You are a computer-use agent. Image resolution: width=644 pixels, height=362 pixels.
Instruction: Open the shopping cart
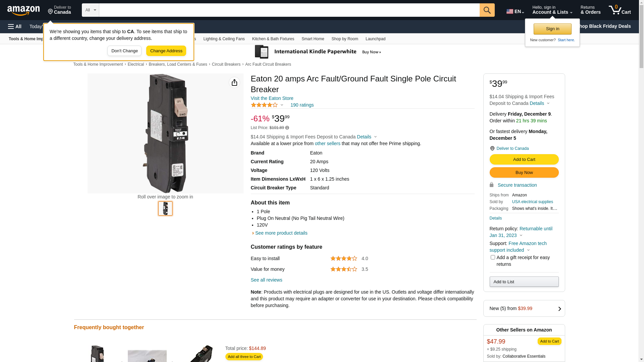click(620, 10)
